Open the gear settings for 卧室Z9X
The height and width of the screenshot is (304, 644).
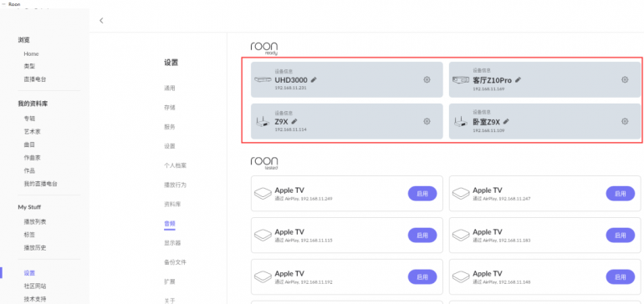(625, 121)
